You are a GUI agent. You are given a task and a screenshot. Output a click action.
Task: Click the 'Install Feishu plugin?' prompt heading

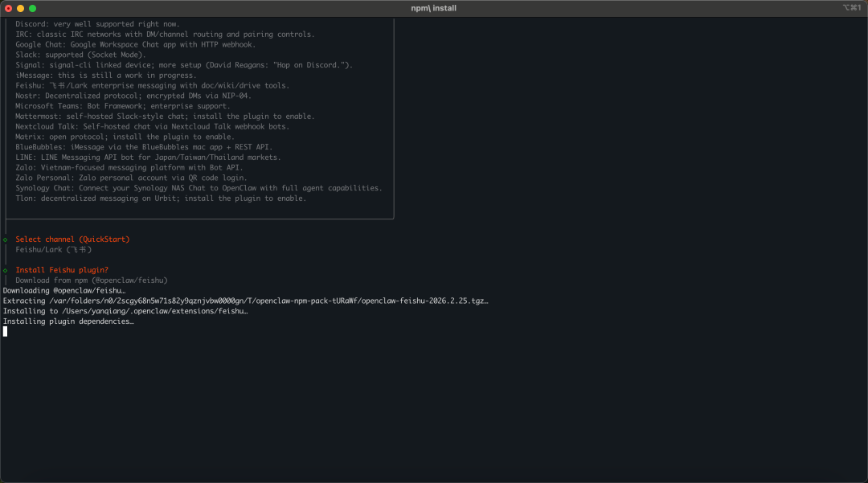[x=62, y=270]
